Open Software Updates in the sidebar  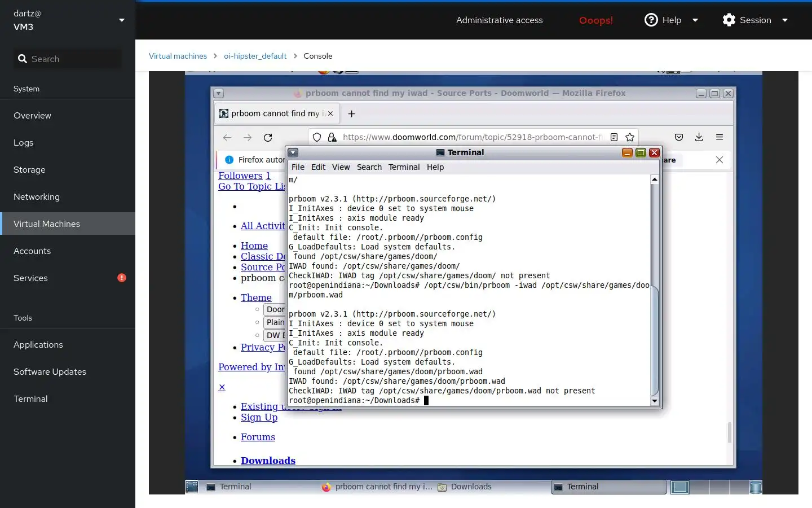(x=68, y=371)
